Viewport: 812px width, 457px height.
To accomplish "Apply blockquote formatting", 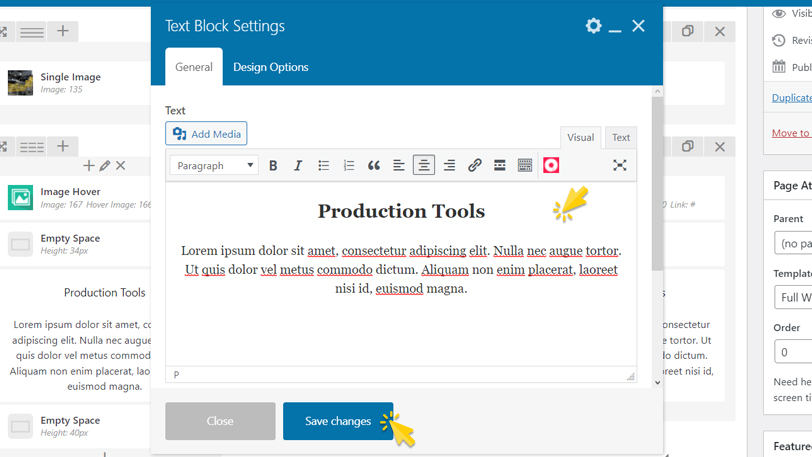I will click(x=374, y=166).
